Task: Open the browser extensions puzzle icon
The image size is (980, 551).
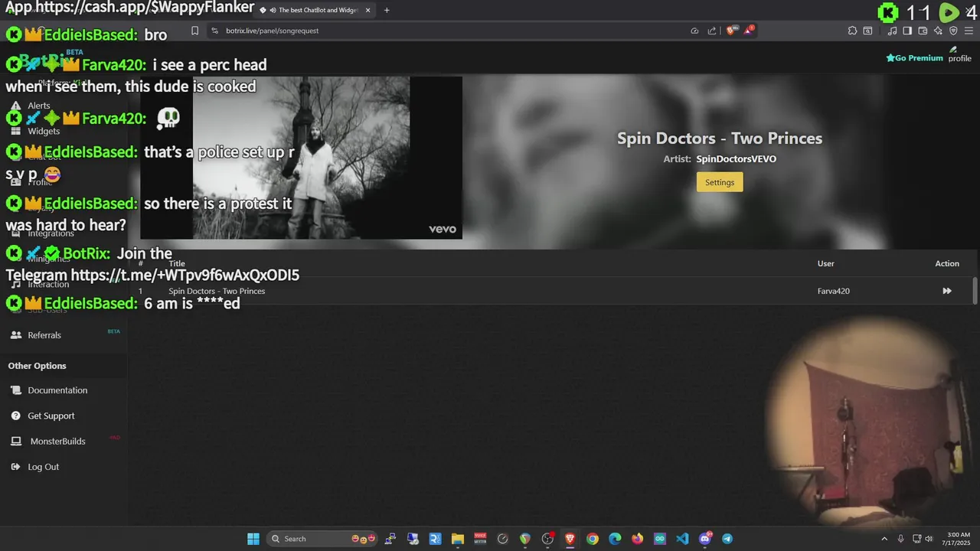Action: click(x=852, y=31)
